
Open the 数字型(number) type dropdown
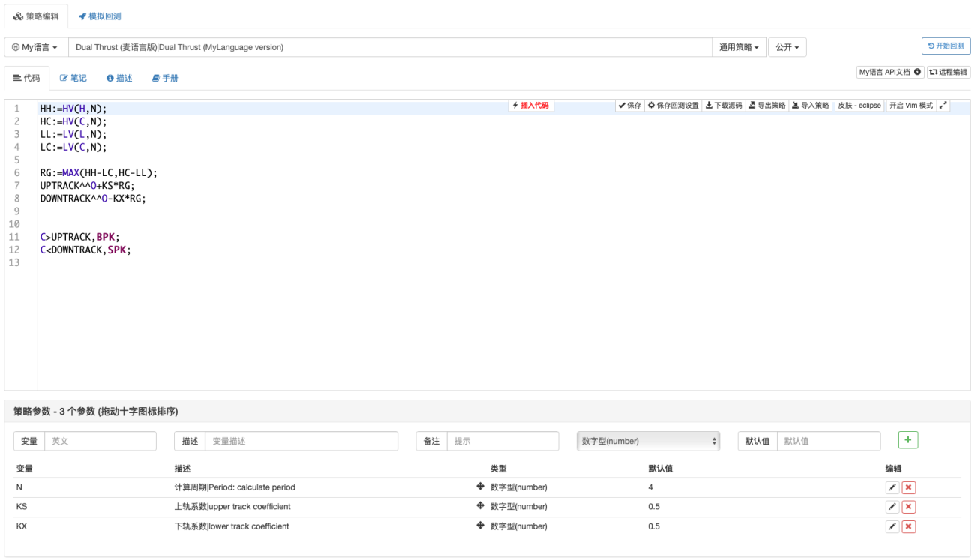point(648,441)
